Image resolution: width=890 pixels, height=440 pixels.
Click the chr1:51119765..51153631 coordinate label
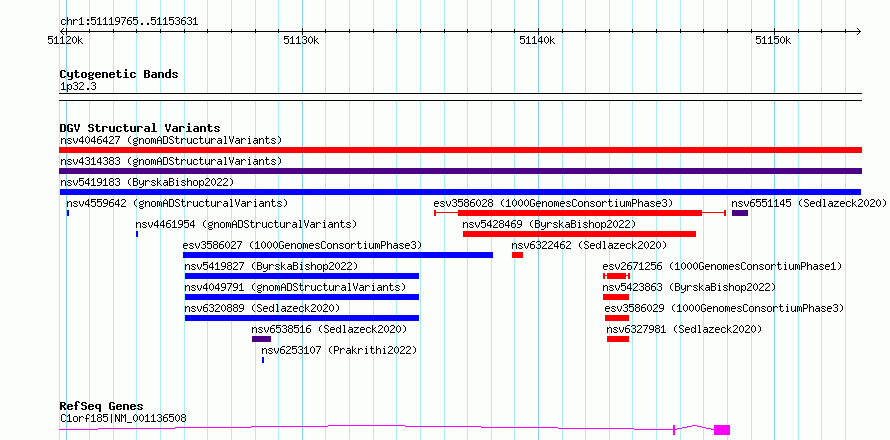tap(129, 22)
